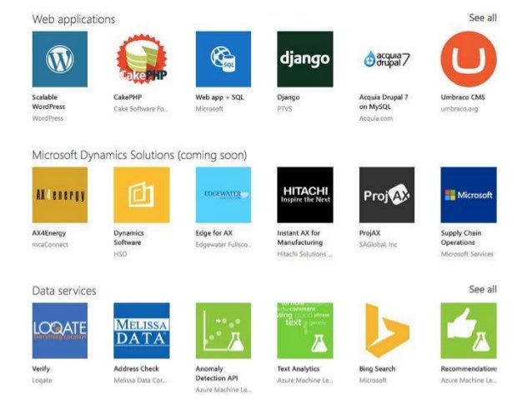Screen dimensions: 532x399
Task: Open Instant AX for Manufacturing title
Action: tap(300, 237)
